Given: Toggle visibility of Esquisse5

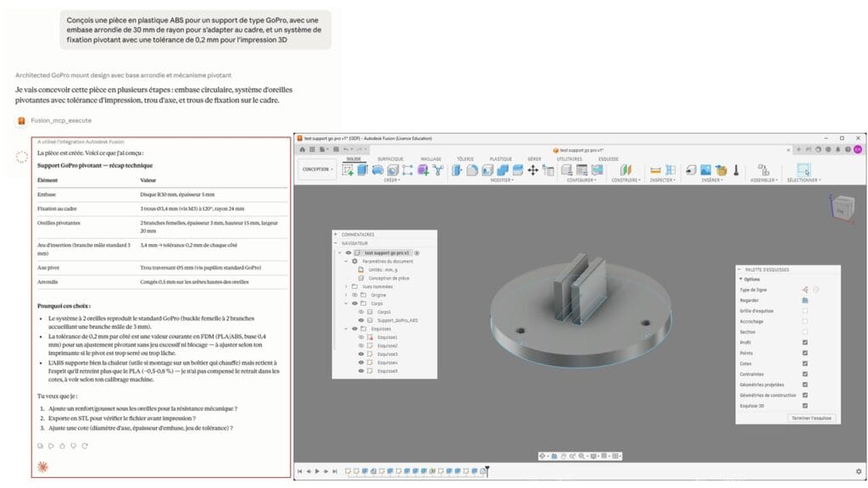Looking at the screenshot, I should click(361, 371).
